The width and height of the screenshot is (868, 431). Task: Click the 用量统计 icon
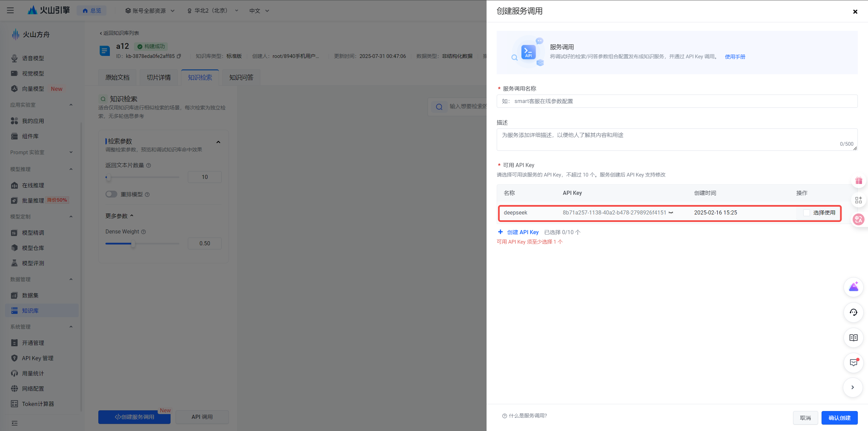pos(14,373)
